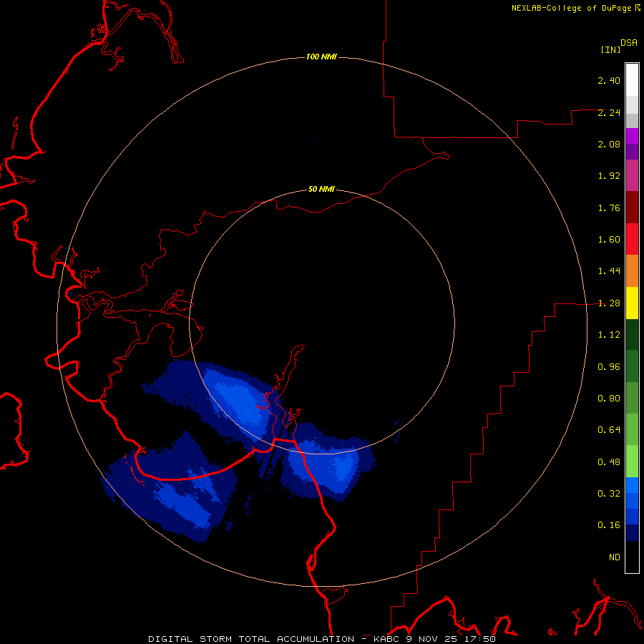
Task: Click the 17:50 timestamp
Action: 481,639
